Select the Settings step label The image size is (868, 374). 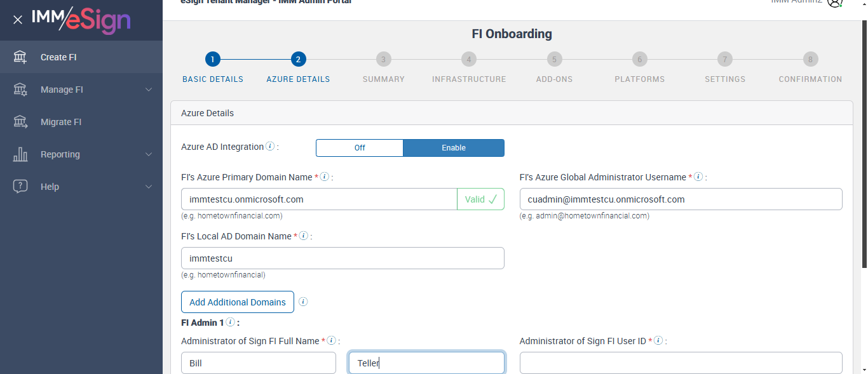[x=725, y=79]
